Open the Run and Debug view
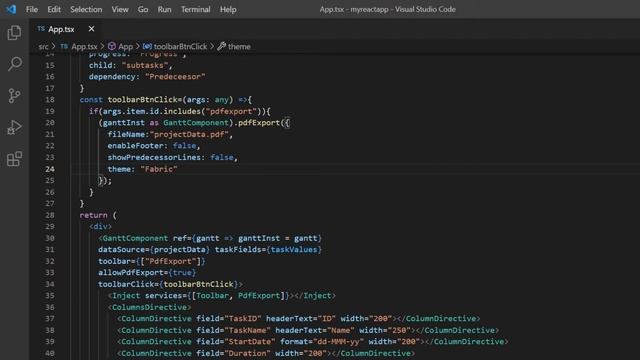Image resolution: width=640 pixels, height=360 pixels. pos(14,127)
